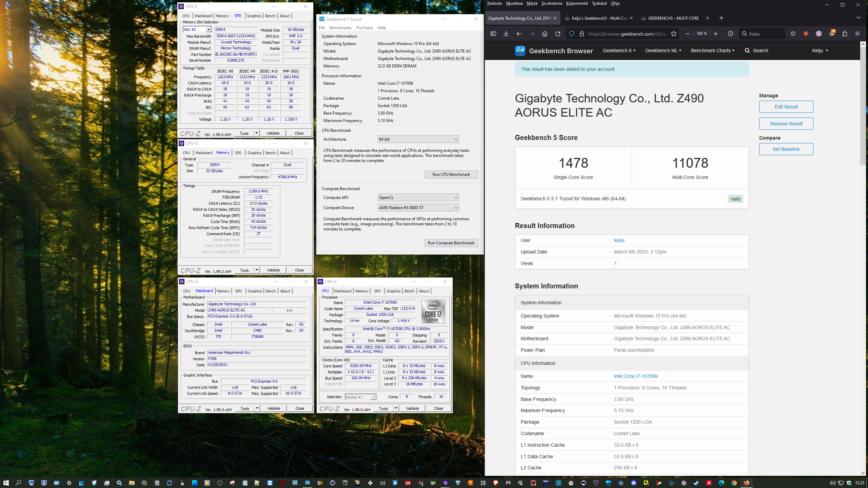Open Firefox hamburger application menu

coord(857,34)
